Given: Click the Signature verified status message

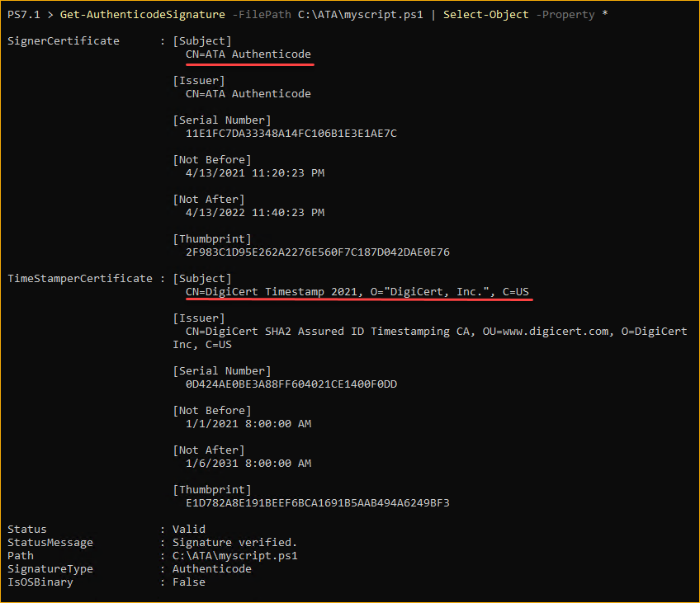Looking at the screenshot, I should tap(234, 543).
